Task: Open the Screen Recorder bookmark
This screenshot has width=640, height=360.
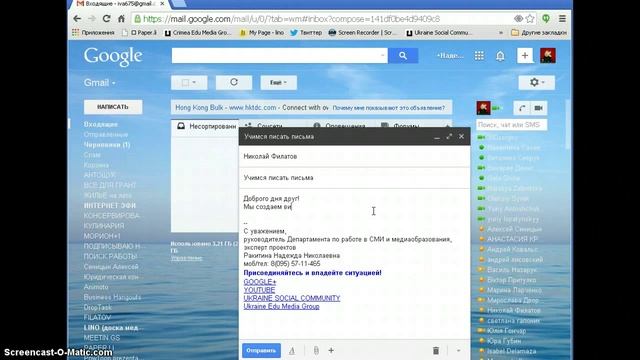Action: [362, 32]
